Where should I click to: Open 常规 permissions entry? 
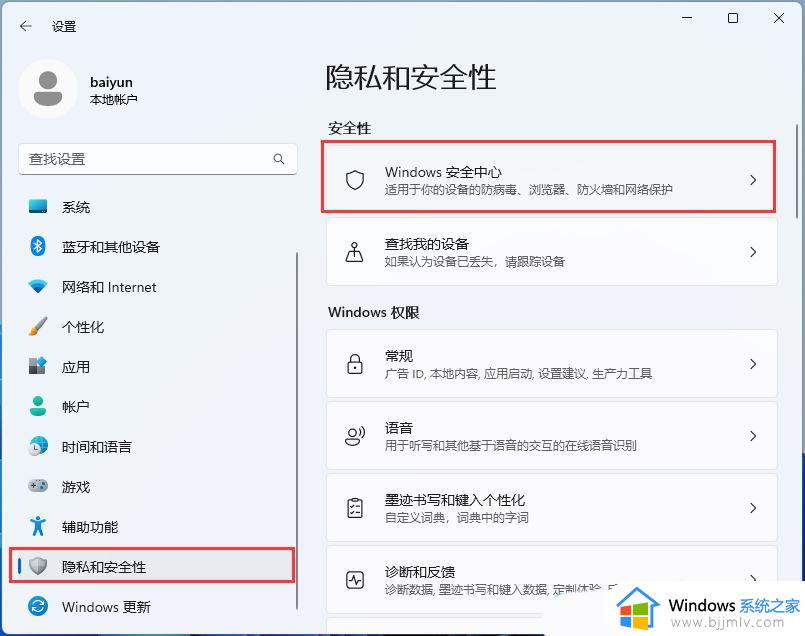click(552, 363)
